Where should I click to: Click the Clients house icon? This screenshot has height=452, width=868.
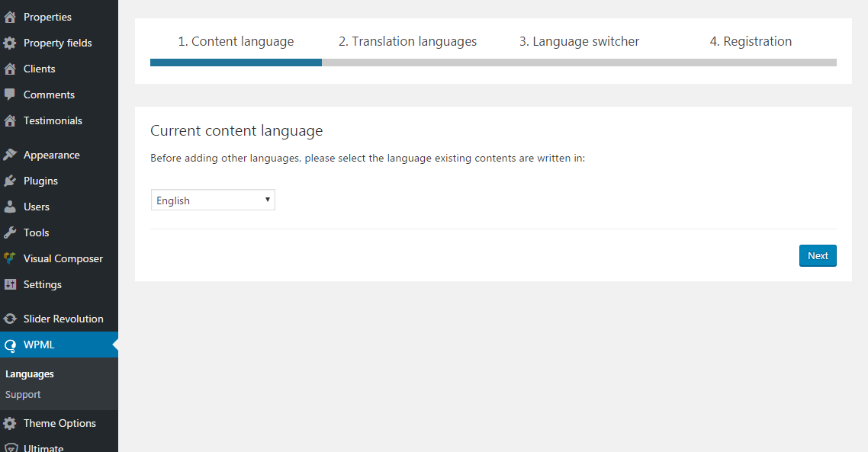click(10, 69)
